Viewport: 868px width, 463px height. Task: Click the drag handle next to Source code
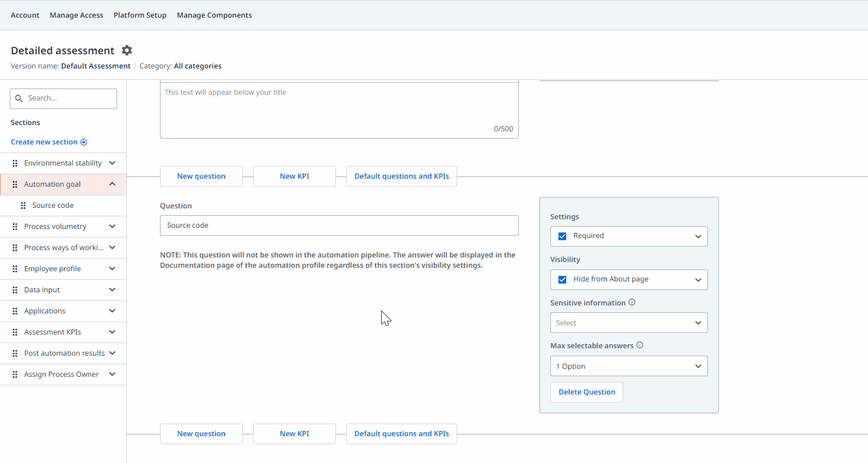tap(23, 206)
